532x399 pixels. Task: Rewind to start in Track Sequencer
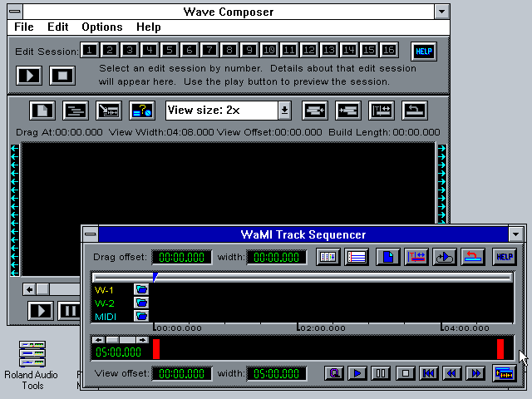(429, 373)
